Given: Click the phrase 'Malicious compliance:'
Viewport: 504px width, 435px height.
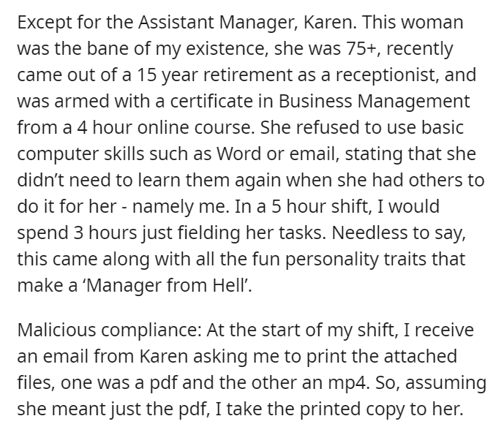Looking at the screenshot, I should [110, 330].
